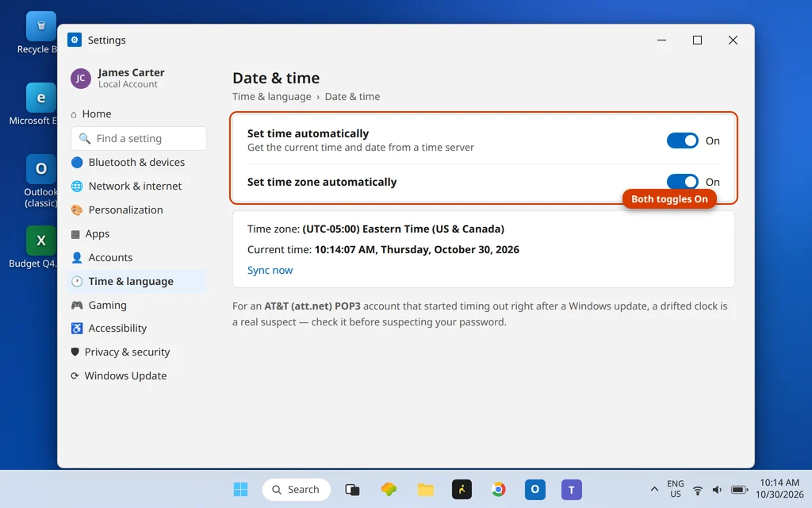The height and width of the screenshot is (508, 812).
Task: Open Teams from the taskbar
Action: click(x=571, y=489)
